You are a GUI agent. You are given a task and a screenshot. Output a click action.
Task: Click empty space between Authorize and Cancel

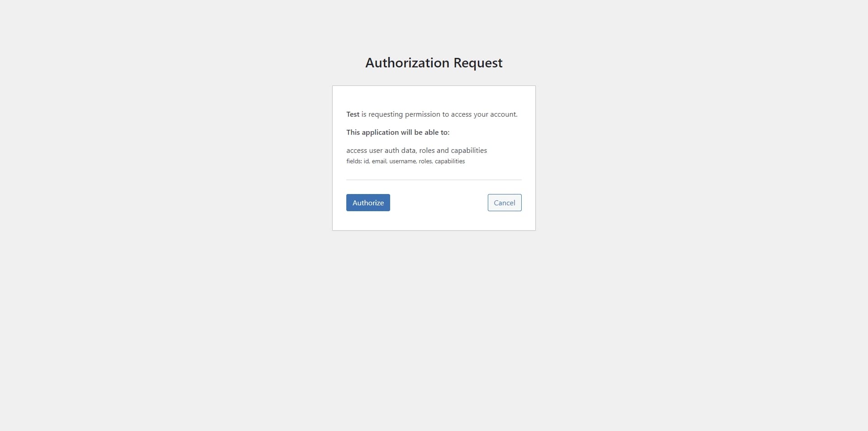click(439, 203)
